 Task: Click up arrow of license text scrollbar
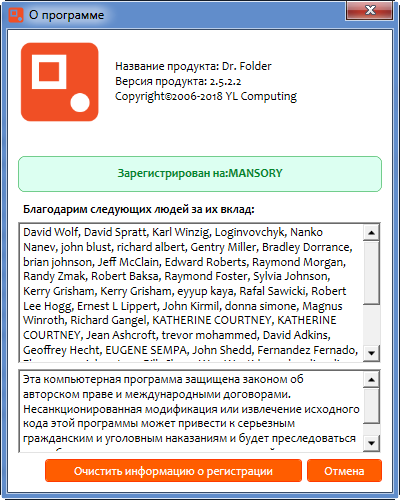pos(371,379)
